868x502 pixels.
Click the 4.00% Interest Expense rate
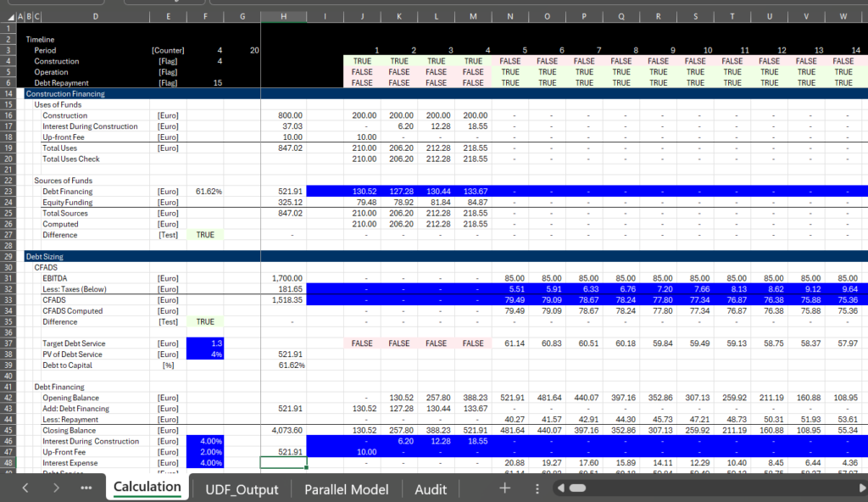coord(205,463)
